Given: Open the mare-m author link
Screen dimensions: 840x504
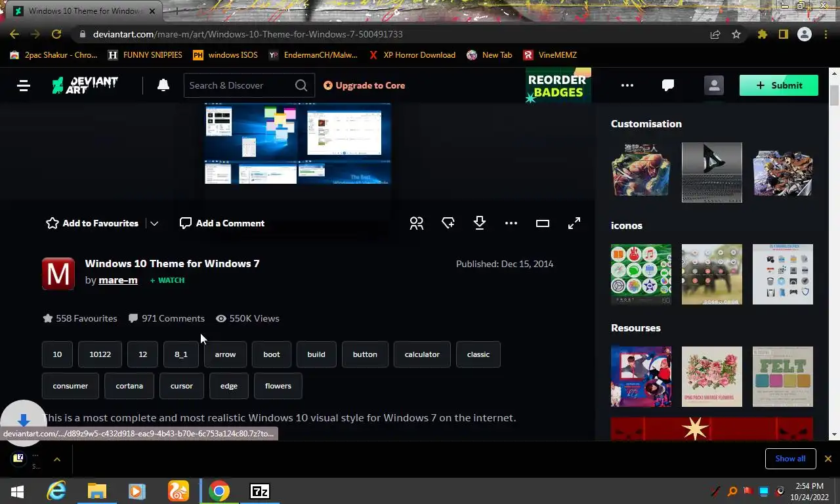Looking at the screenshot, I should point(118,280).
